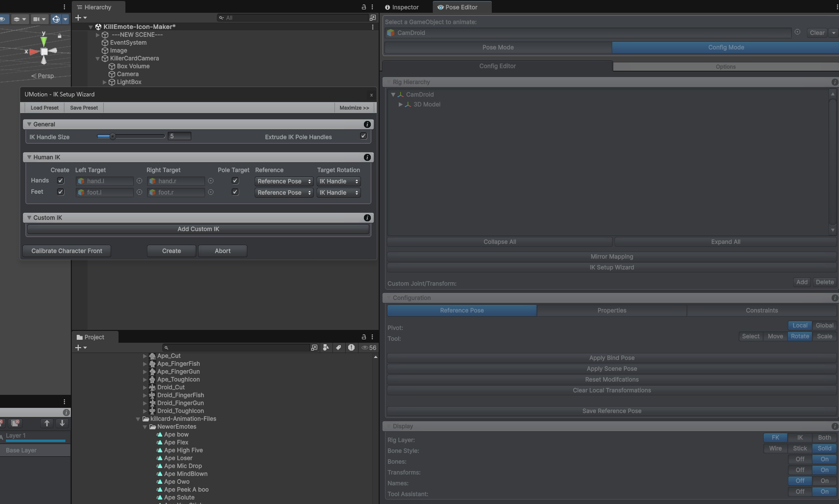Image resolution: width=839 pixels, height=504 pixels.
Task: Open Hands IK Handle target rotation dropdown
Action: (339, 181)
